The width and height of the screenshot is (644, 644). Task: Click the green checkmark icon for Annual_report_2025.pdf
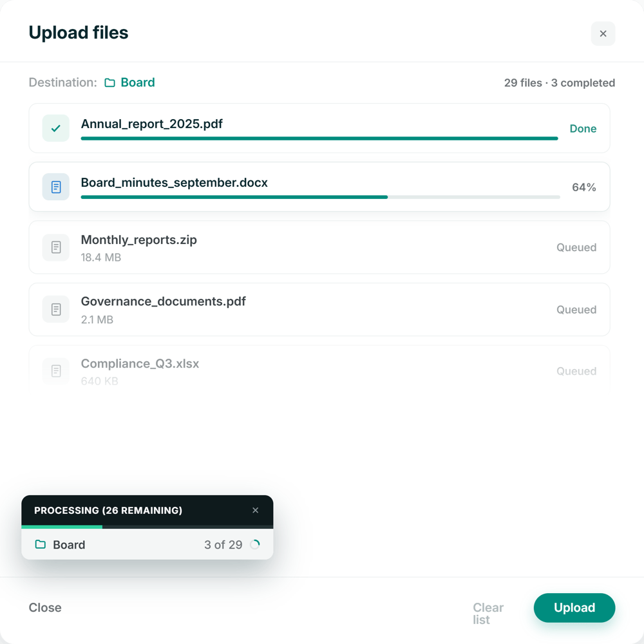56,128
